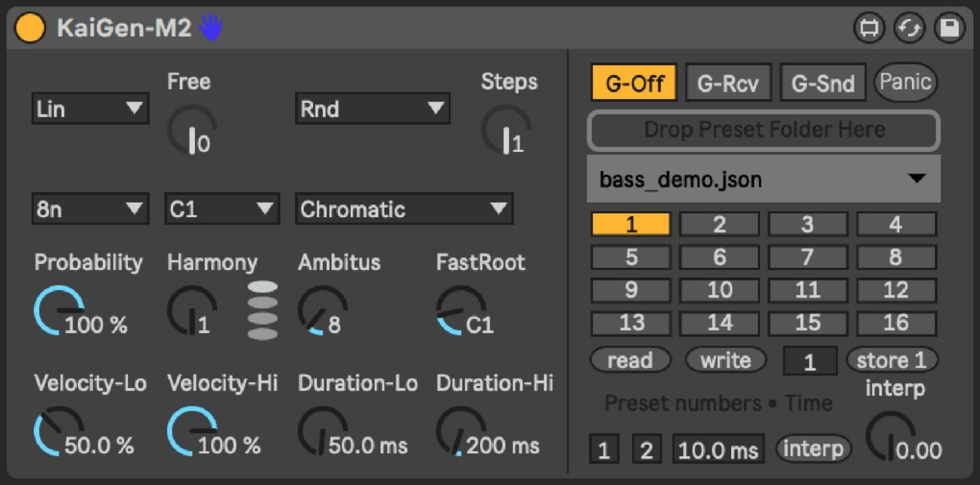The image size is (980, 485).
Task: Enable the G-Off mode toggle
Action: (x=634, y=83)
